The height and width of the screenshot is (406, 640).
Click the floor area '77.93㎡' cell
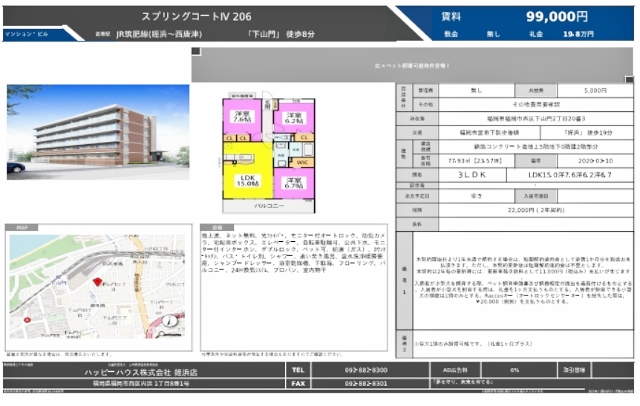476,161
